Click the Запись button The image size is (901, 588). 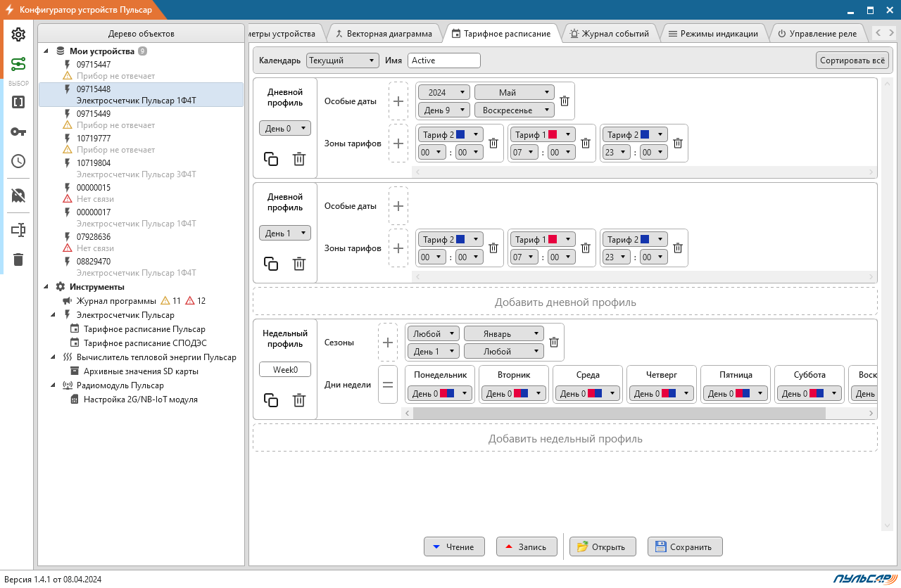(x=527, y=547)
